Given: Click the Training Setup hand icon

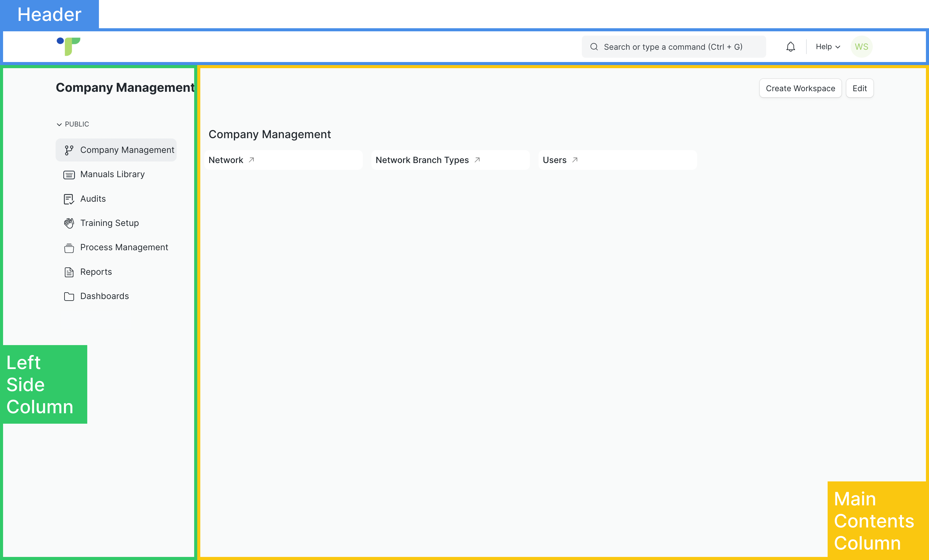Looking at the screenshot, I should point(69,223).
